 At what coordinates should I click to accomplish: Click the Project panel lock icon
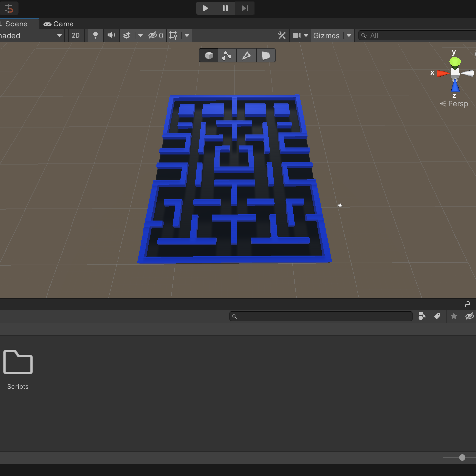click(468, 304)
